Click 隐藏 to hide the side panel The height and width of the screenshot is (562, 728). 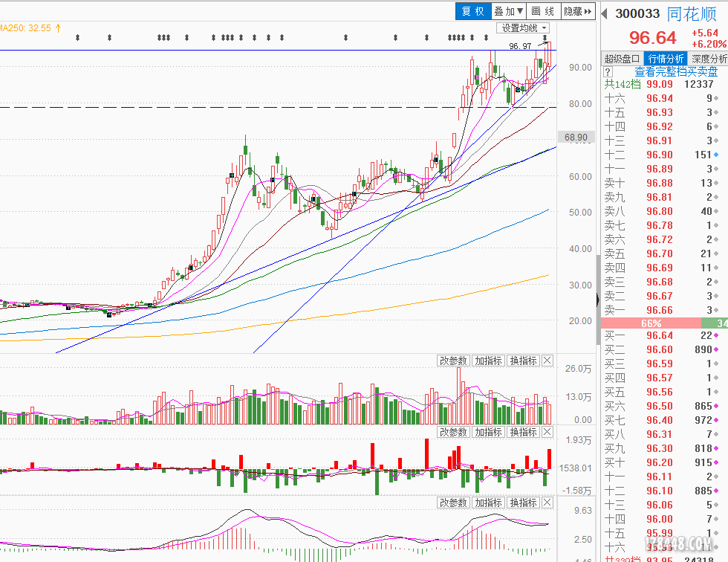[x=578, y=11]
